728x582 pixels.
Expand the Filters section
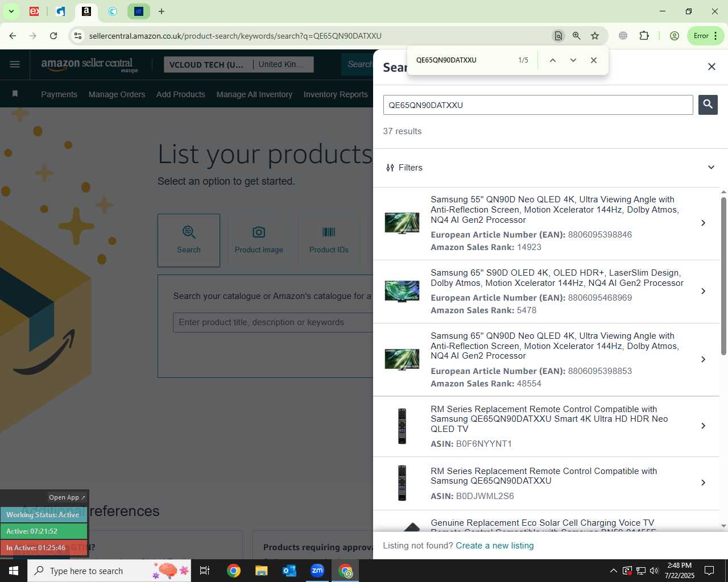(x=550, y=168)
